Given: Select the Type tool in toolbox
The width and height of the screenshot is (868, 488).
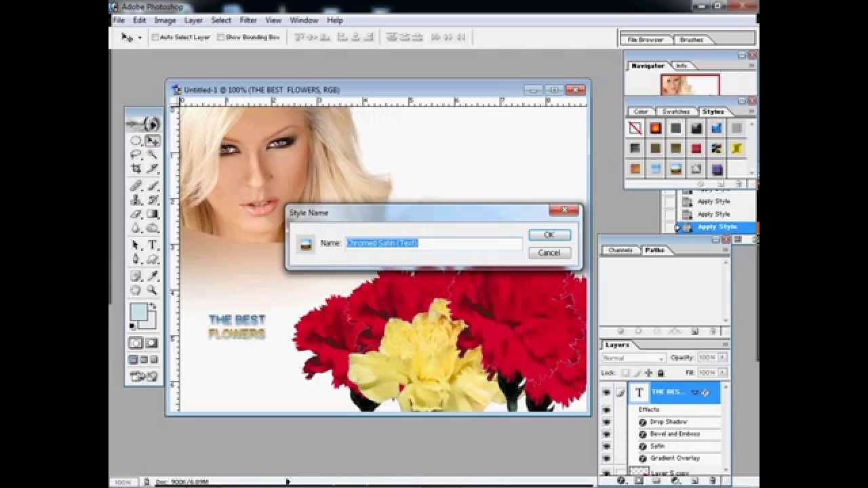Looking at the screenshot, I should (x=153, y=245).
